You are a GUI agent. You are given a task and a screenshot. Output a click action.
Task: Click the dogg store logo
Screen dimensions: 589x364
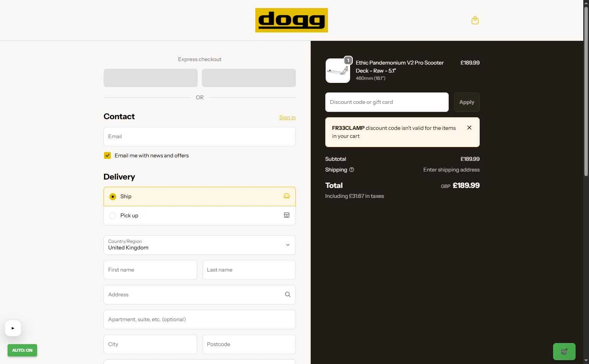(x=292, y=20)
